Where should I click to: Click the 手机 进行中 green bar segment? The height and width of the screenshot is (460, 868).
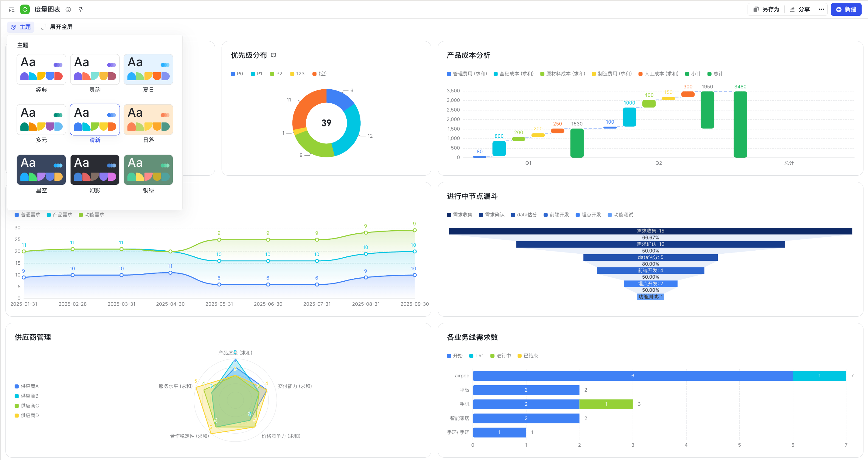click(606, 404)
